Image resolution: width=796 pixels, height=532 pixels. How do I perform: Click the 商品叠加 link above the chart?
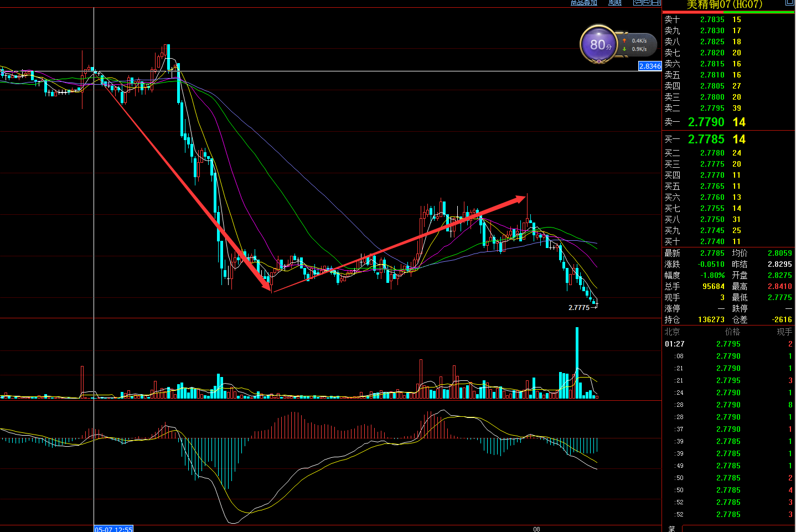(584, 3)
